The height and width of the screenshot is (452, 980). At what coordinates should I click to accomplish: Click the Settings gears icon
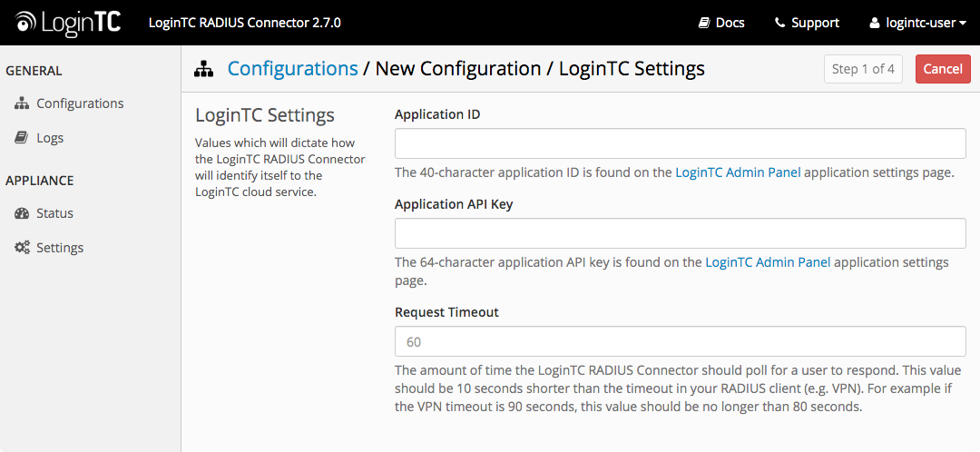pos(22,248)
